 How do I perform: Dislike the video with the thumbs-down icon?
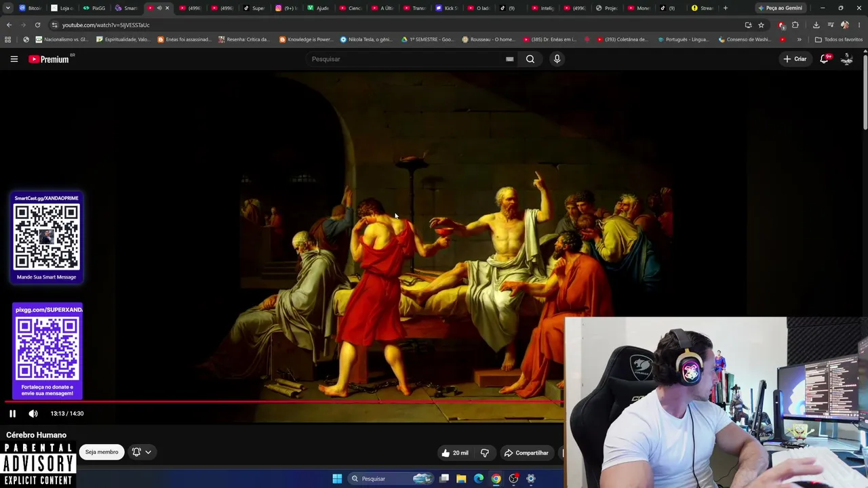485,453
